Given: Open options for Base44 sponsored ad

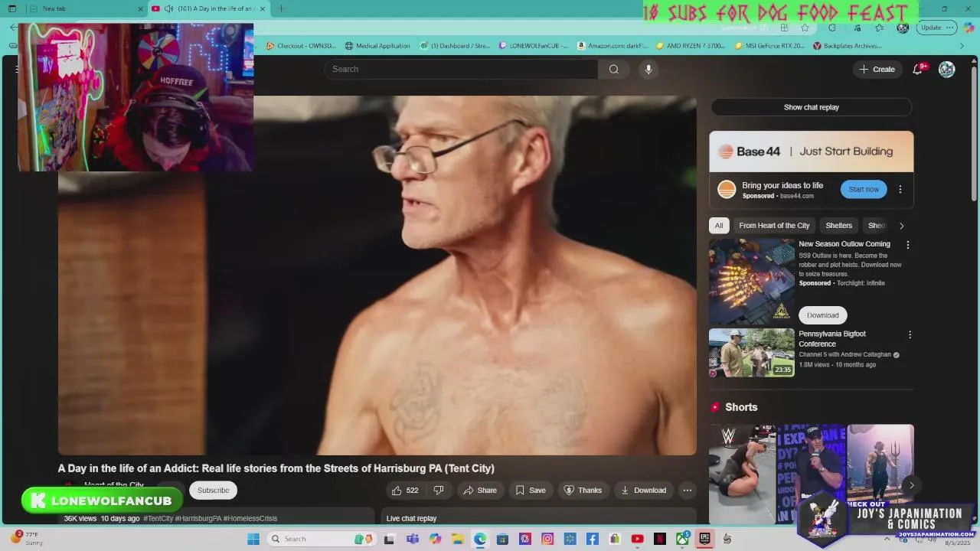Looking at the screenshot, I should [900, 189].
